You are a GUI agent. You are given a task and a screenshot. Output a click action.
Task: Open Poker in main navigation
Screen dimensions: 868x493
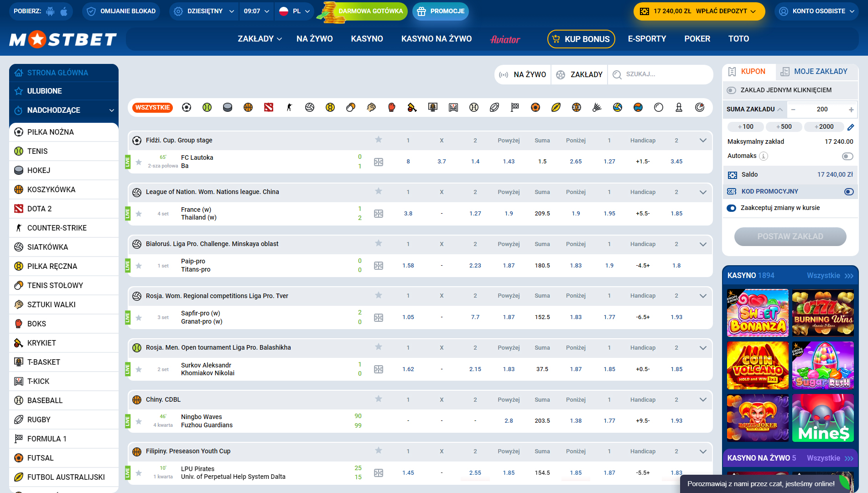coord(697,39)
